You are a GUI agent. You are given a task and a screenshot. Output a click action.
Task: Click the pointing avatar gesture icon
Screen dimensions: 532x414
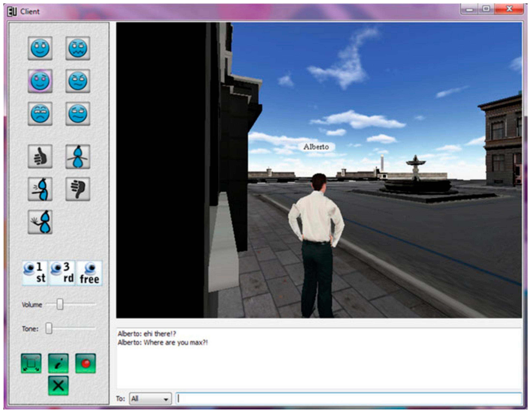coord(40,189)
